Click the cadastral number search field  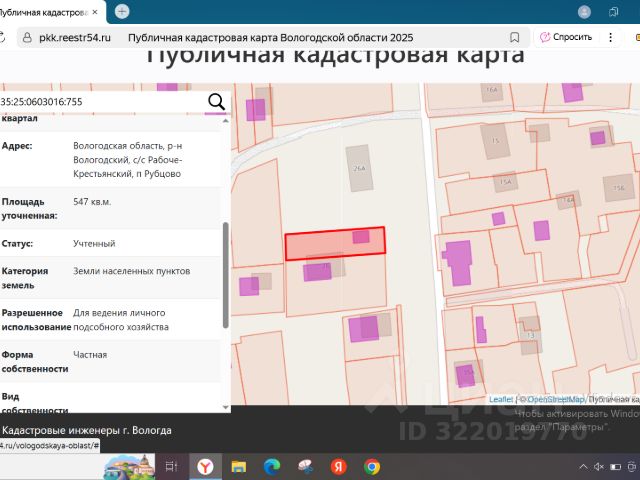[102, 102]
